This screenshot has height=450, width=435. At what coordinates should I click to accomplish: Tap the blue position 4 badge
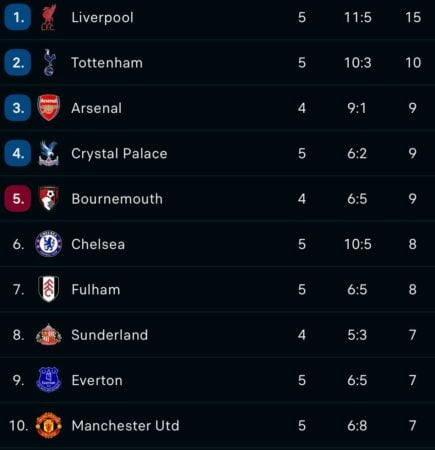[x=18, y=153]
